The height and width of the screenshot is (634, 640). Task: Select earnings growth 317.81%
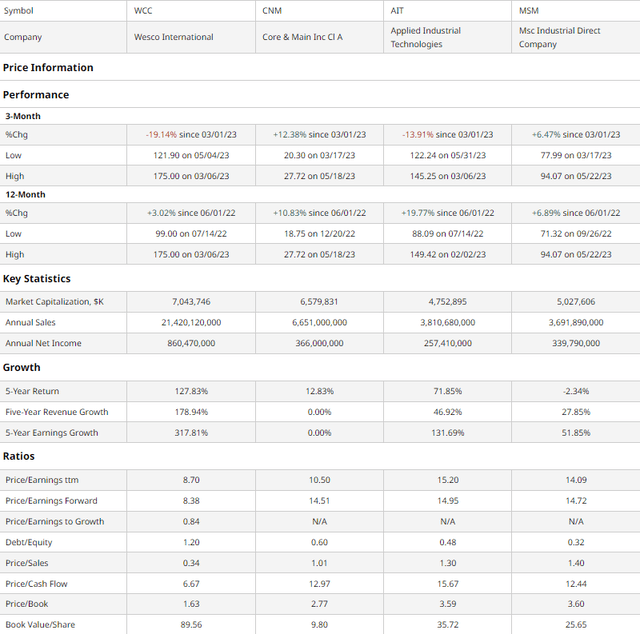(x=191, y=433)
